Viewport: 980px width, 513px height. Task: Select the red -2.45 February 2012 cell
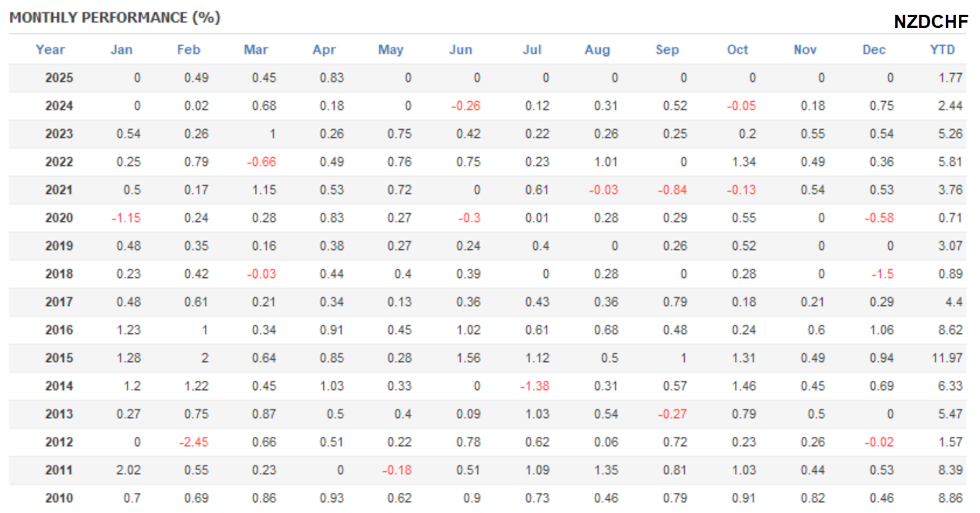[x=195, y=442]
